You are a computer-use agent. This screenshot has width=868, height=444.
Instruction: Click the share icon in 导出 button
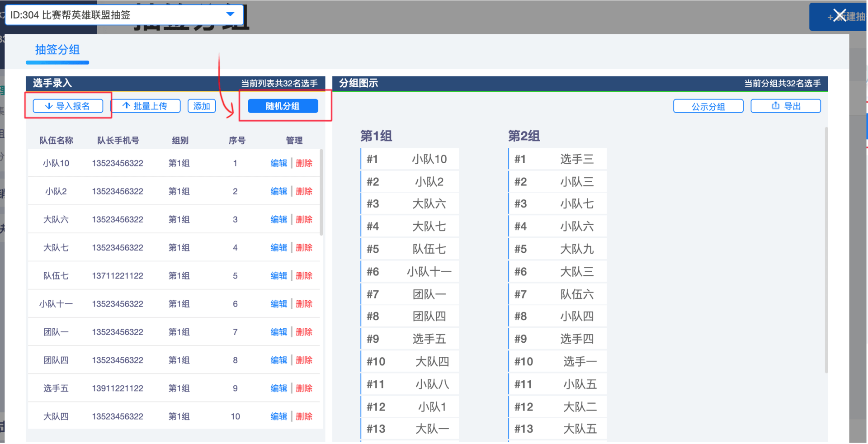click(776, 105)
